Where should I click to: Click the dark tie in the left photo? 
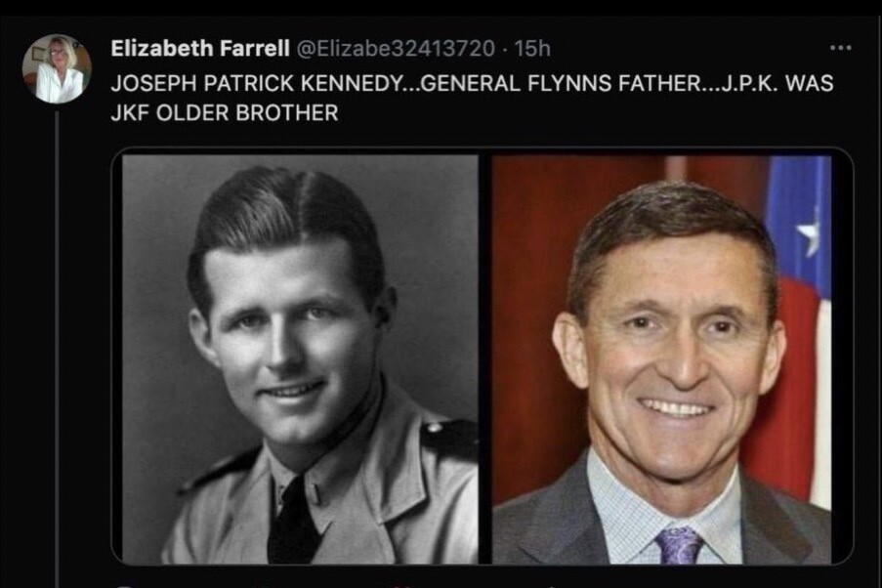(x=291, y=523)
